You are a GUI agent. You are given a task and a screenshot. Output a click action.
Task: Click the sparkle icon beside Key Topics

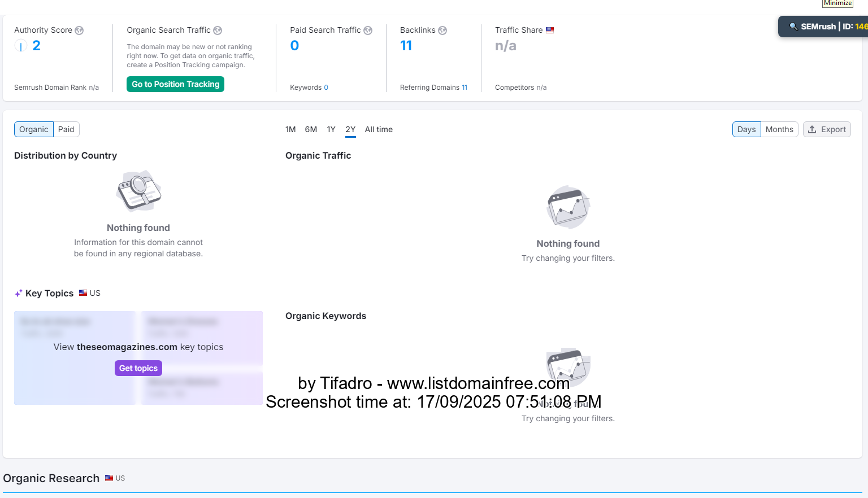point(19,293)
